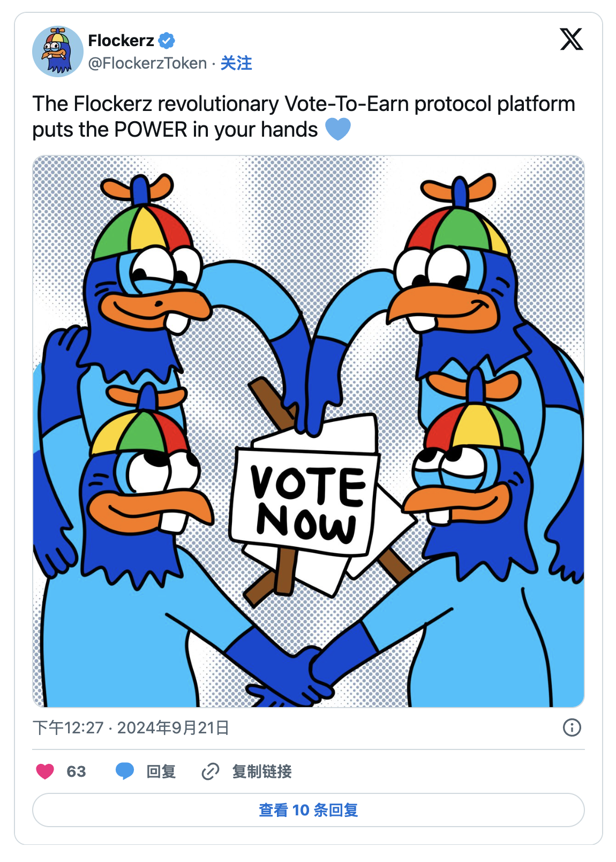616x862 pixels.
Task: Click the Flockerz profile avatar
Action: coord(58,51)
